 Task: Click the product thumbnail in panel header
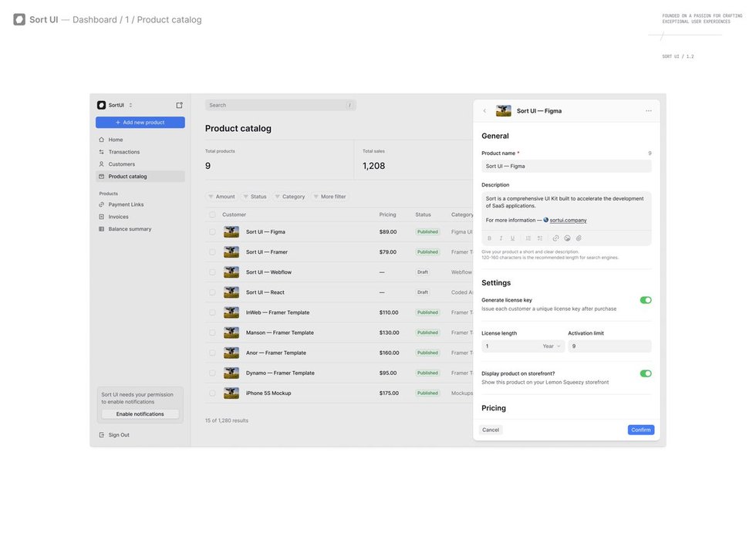tap(503, 111)
